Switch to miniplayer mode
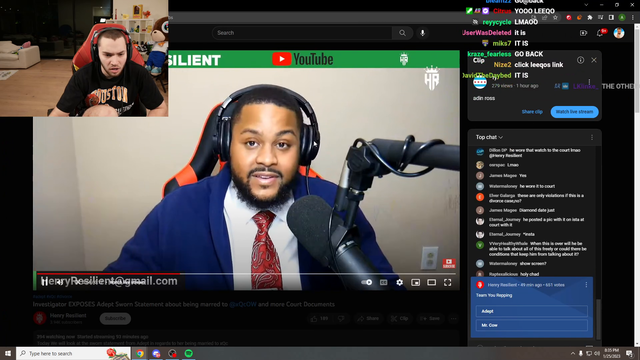The image size is (640, 360). [x=416, y=282]
